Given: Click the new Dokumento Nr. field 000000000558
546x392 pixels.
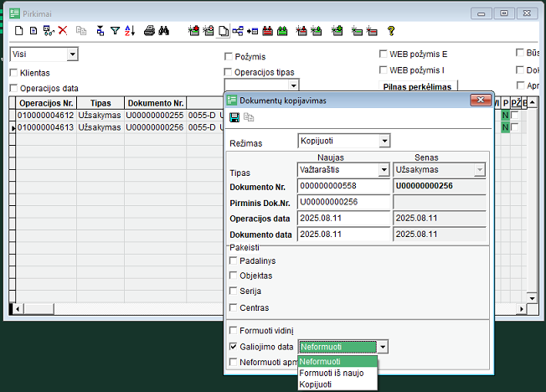Looking at the screenshot, I should pyautogui.click(x=343, y=186).
